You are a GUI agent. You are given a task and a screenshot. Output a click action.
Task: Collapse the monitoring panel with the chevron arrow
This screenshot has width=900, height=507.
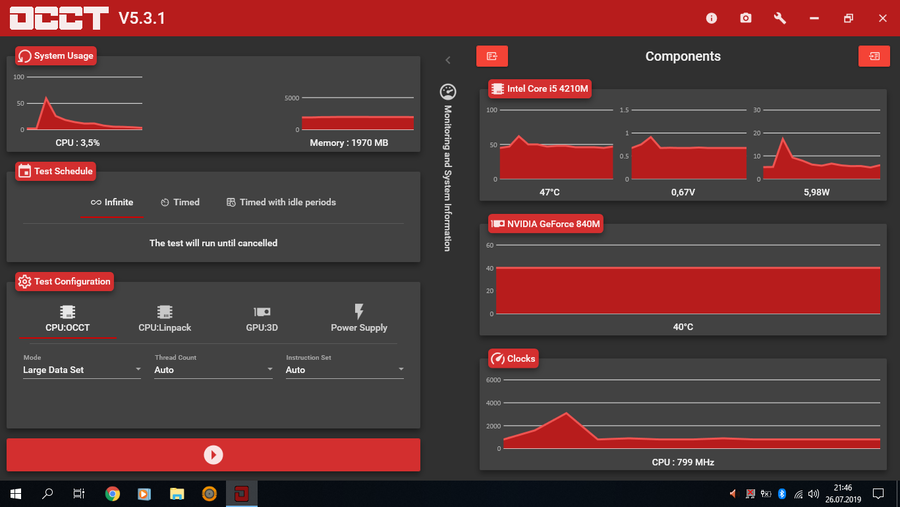click(x=448, y=60)
